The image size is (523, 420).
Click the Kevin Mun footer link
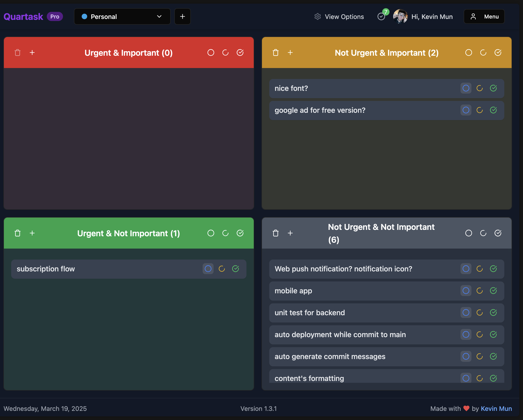(496, 409)
